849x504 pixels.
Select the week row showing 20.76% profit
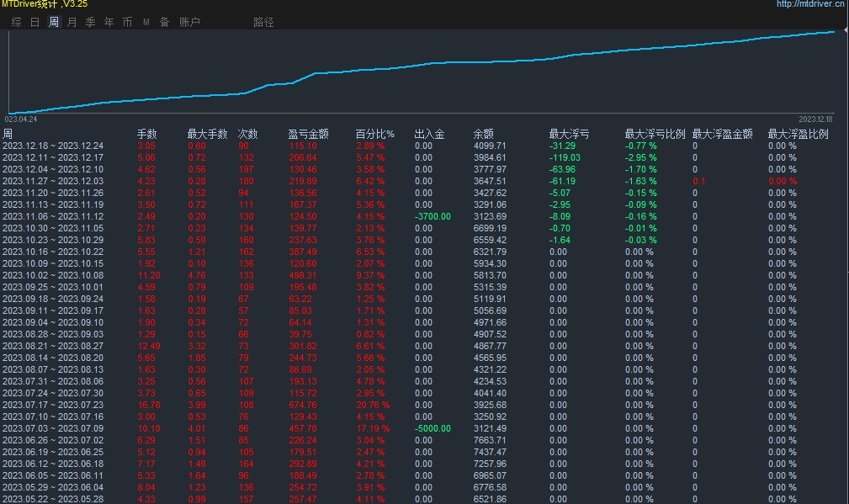tap(53, 405)
